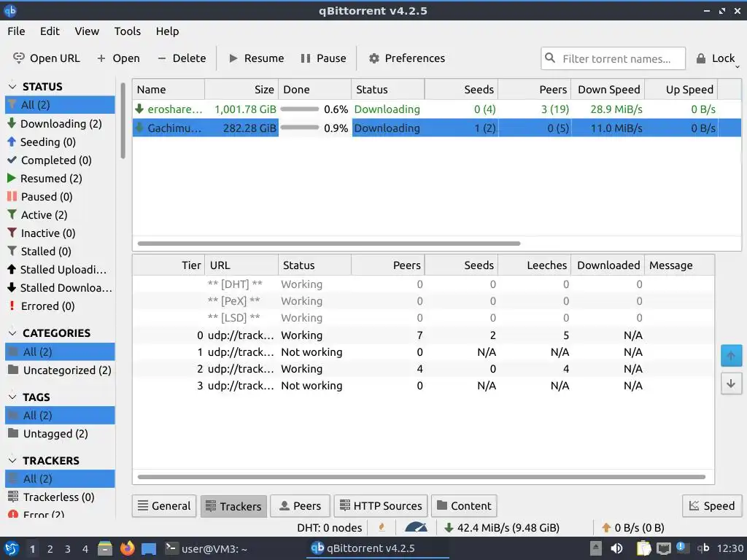Open the File menu
747x560 pixels.
coord(16,31)
